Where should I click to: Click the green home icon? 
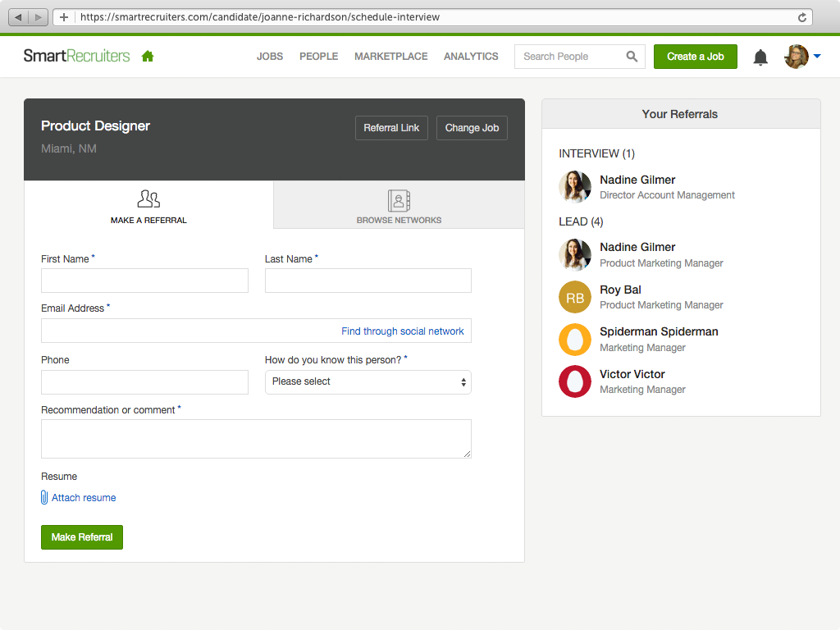pyautogui.click(x=148, y=57)
